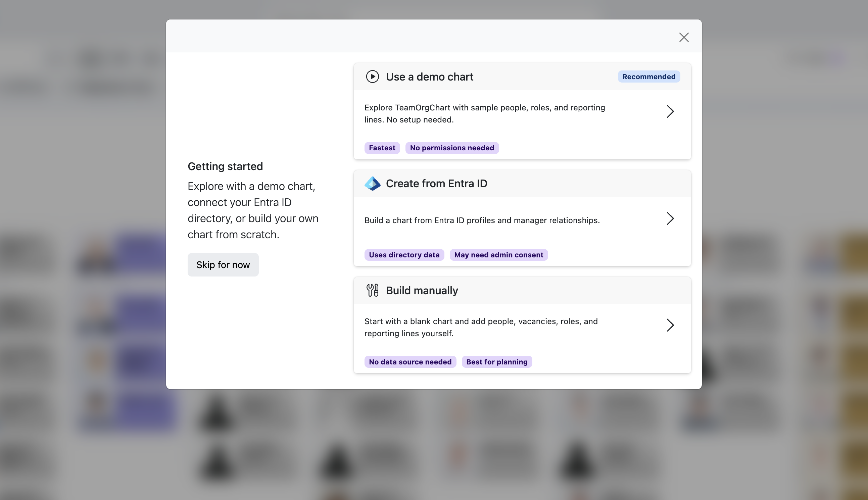Click the Fastest tag
This screenshot has width=868, height=500.
coord(382,148)
